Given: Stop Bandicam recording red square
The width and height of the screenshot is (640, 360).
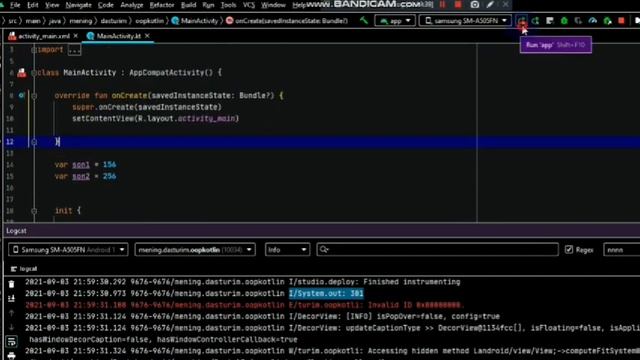Looking at the screenshot, I should [458, 4].
